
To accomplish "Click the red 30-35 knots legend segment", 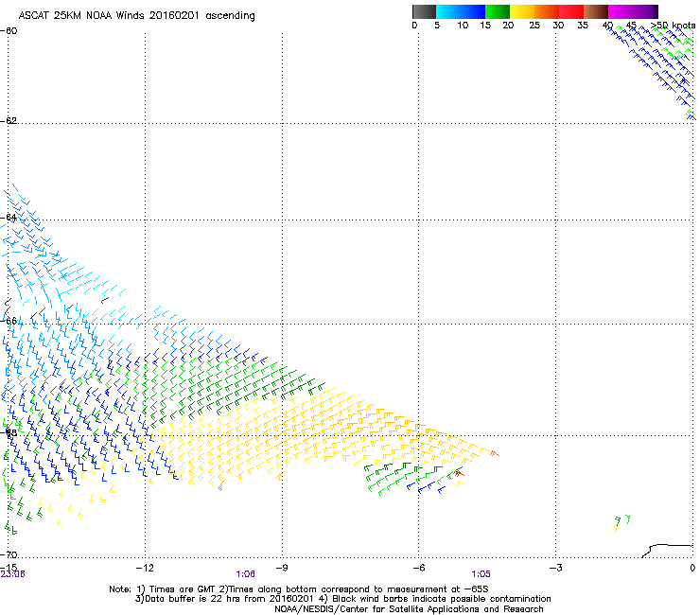I will [x=571, y=11].
